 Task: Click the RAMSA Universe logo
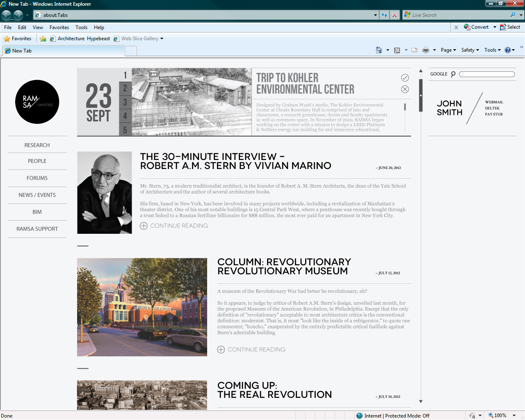click(x=37, y=102)
